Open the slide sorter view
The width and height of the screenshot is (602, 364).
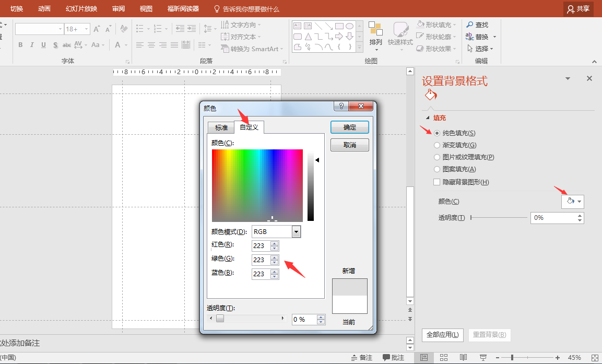click(x=444, y=358)
